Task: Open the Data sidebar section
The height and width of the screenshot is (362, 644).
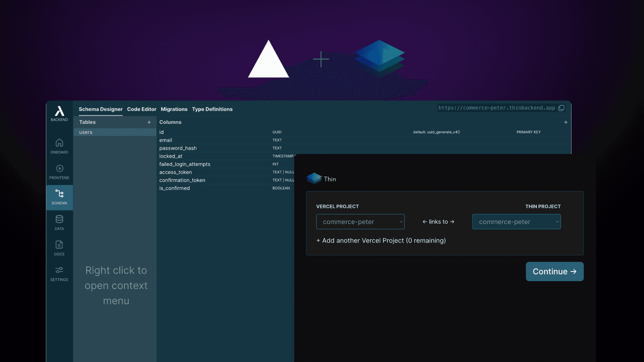Action: point(59,222)
